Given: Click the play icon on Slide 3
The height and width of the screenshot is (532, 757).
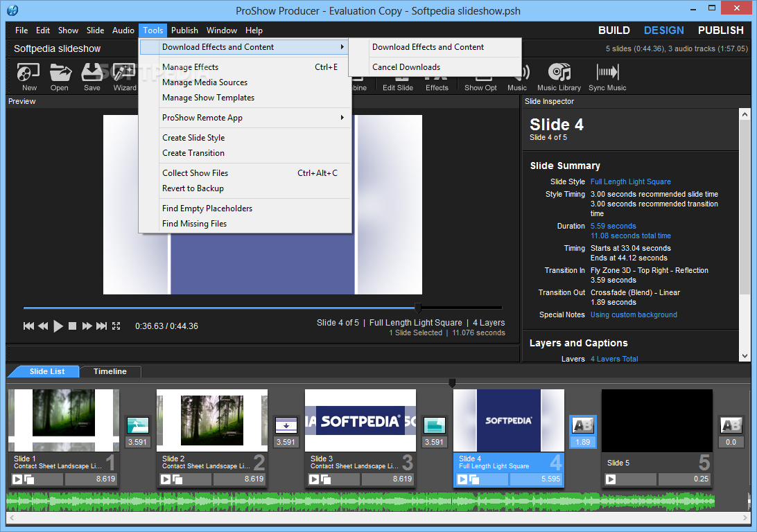Looking at the screenshot, I should [x=314, y=479].
